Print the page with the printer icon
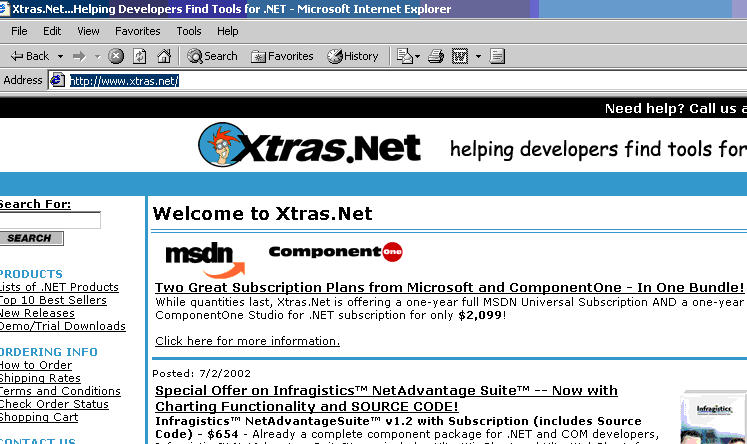747x444 pixels. (435, 56)
